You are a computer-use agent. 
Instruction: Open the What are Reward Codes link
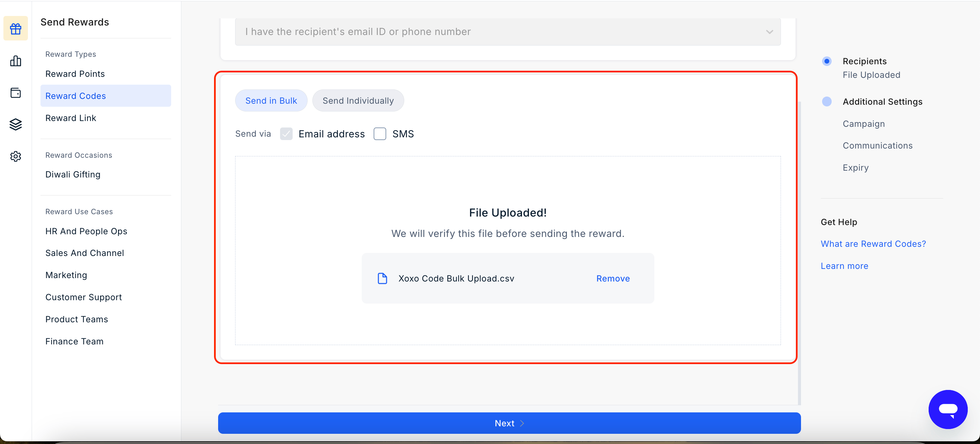click(x=873, y=244)
